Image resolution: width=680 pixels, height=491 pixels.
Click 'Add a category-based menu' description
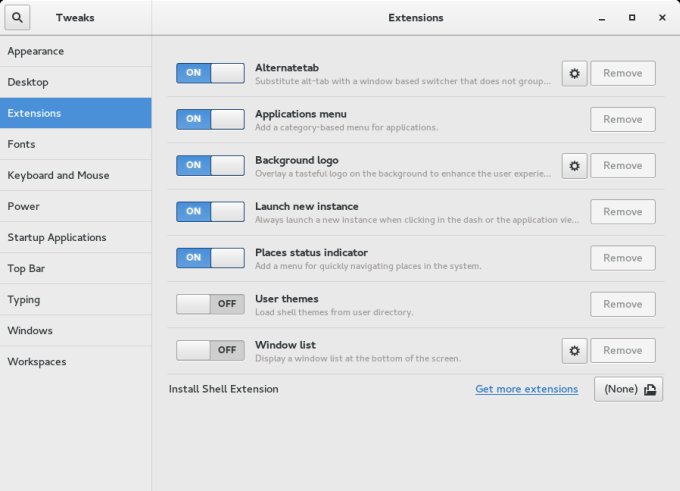347,128
